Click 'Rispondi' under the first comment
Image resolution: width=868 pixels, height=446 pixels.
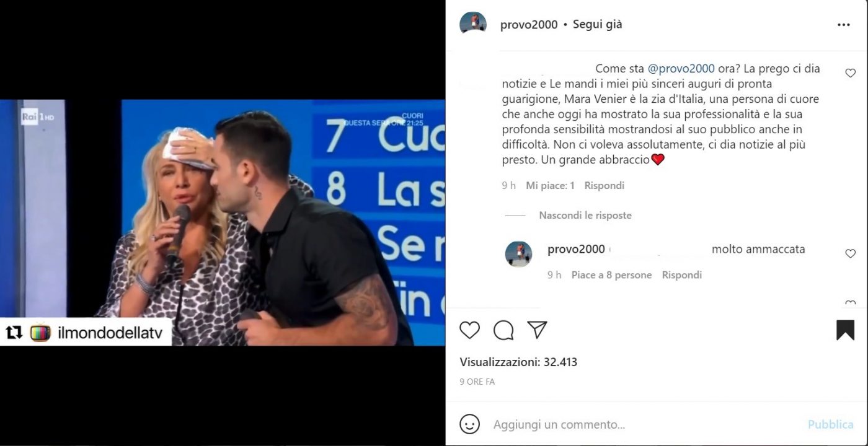click(x=604, y=186)
